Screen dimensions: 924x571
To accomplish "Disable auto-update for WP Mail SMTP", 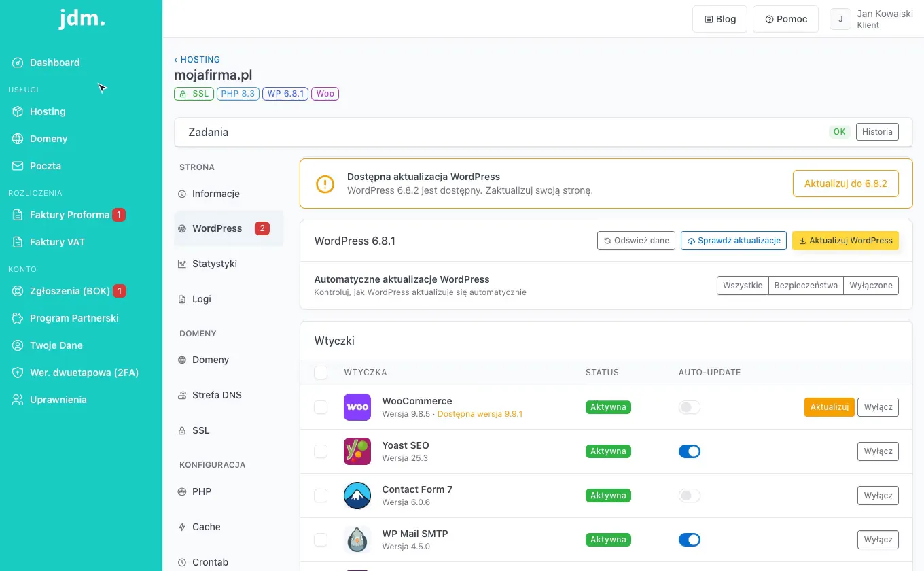I will [x=690, y=540].
